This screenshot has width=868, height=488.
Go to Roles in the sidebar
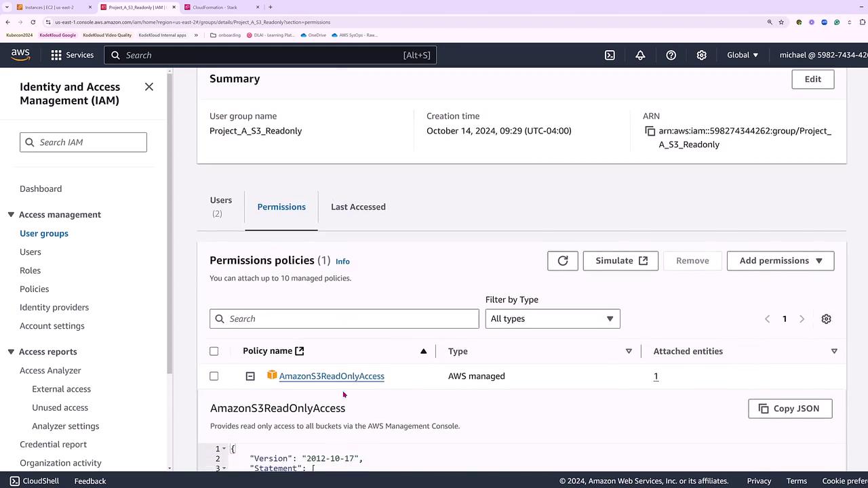pyautogui.click(x=30, y=270)
